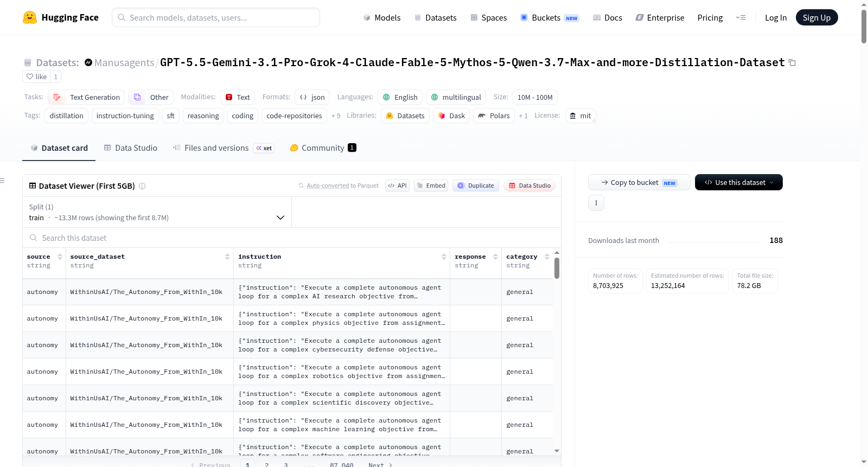This screenshot has height=467, width=868.
Task: Open the Community tab
Action: click(323, 148)
